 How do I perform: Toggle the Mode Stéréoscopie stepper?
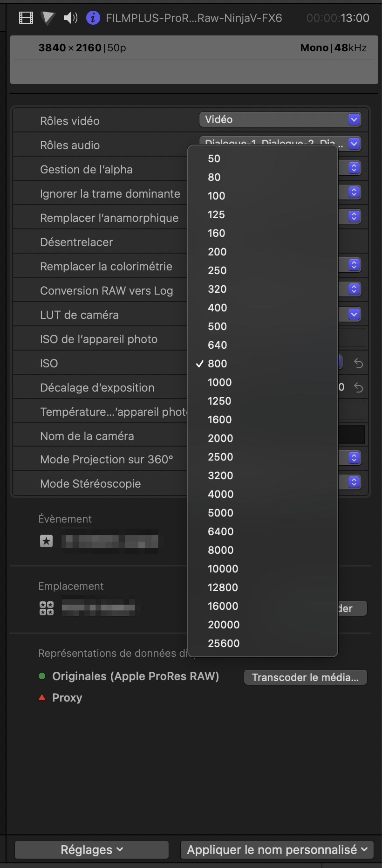pyautogui.click(x=354, y=482)
